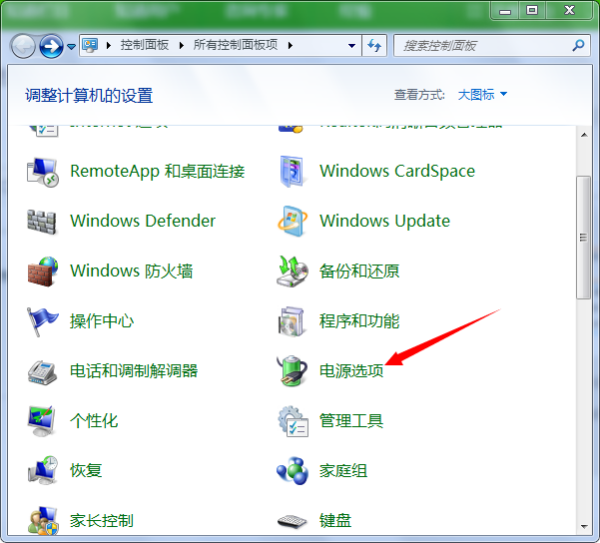The width and height of the screenshot is (600, 543).
Task: Open Windows Defender link text
Action: point(143,221)
